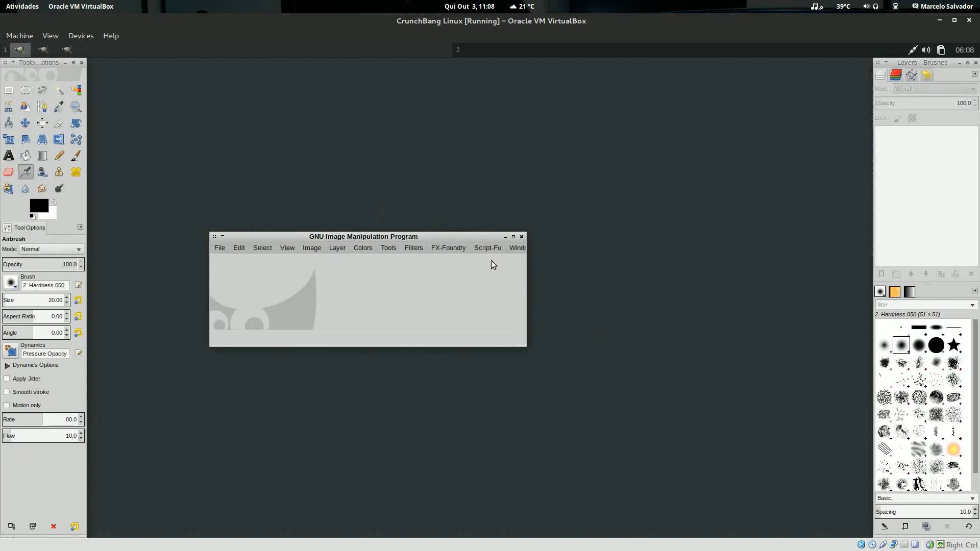
Task: Select the Smudge tool
Action: click(42, 188)
